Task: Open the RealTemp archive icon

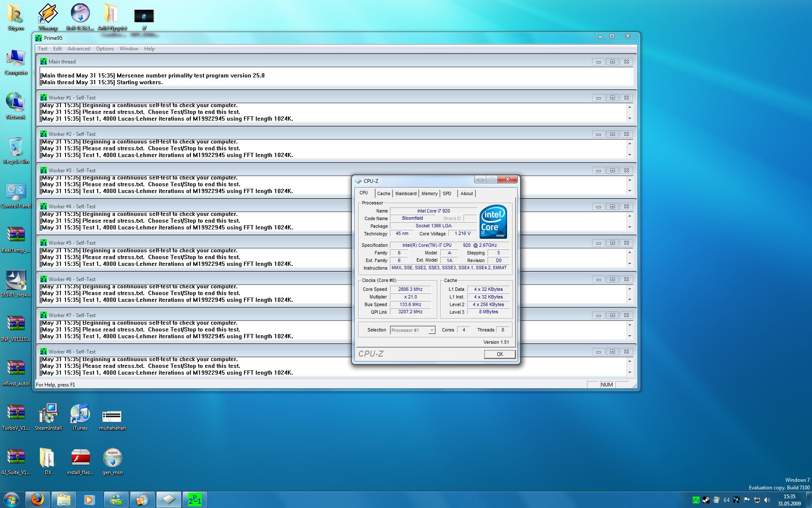Action: coord(16,240)
